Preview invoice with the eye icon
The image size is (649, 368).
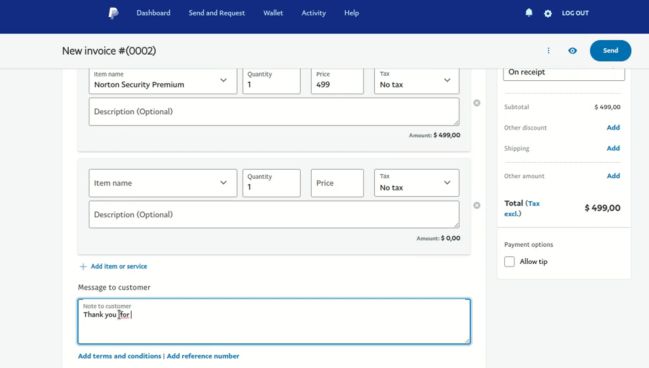click(x=572, y=51)
